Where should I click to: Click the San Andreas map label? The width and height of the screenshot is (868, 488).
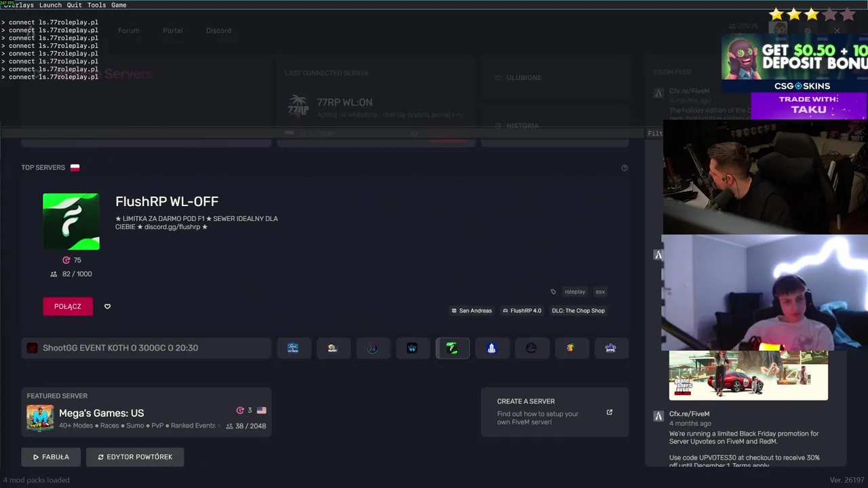point(471,310)
